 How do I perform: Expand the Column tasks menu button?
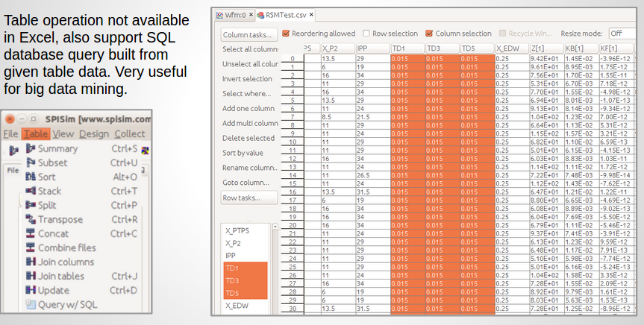tap(249, 34)
